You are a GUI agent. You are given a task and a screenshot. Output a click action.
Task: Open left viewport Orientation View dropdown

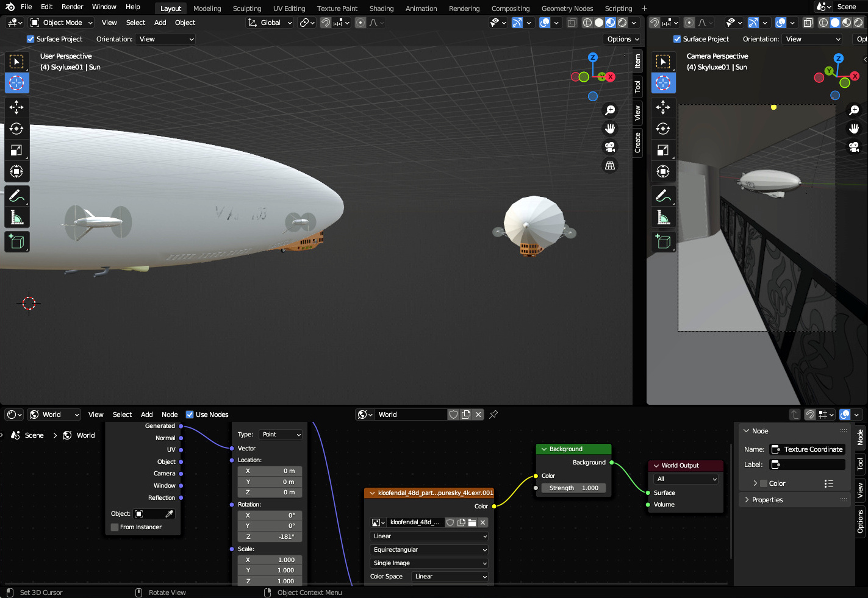[x=166, y=39]
